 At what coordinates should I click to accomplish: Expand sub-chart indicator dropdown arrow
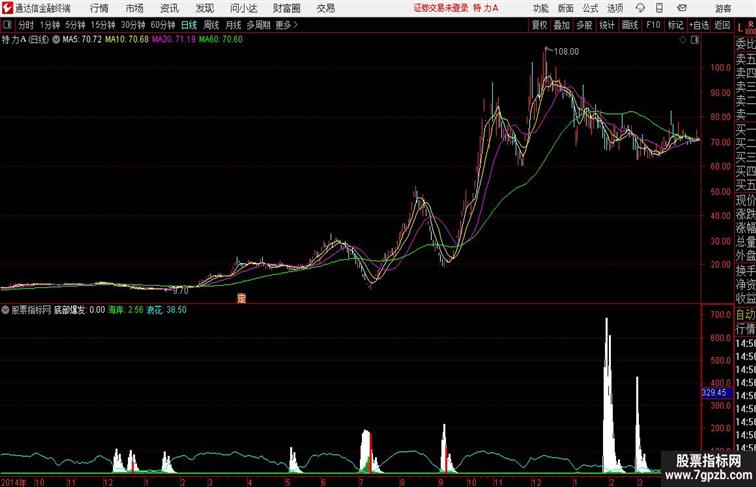tap(5, 310)
